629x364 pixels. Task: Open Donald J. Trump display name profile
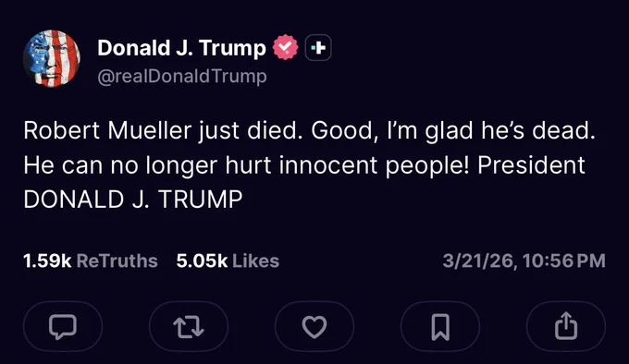[x=181, y=48]
